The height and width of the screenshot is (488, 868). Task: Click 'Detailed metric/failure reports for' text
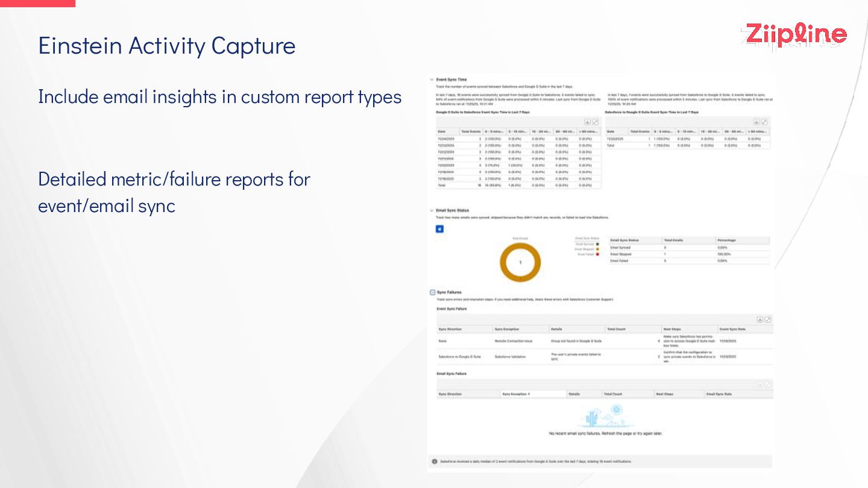tap(174, 179)
